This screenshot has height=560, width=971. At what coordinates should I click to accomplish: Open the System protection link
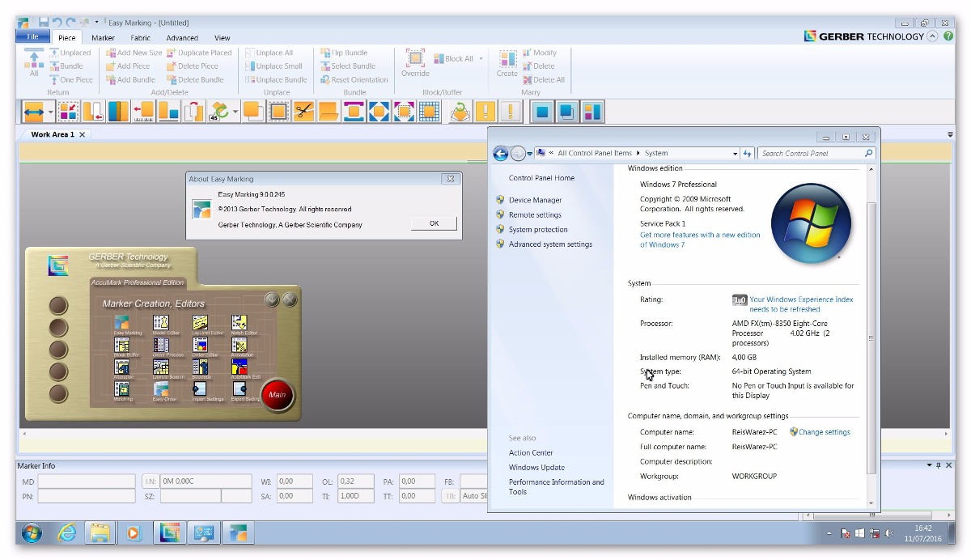[x=538, y=229]
